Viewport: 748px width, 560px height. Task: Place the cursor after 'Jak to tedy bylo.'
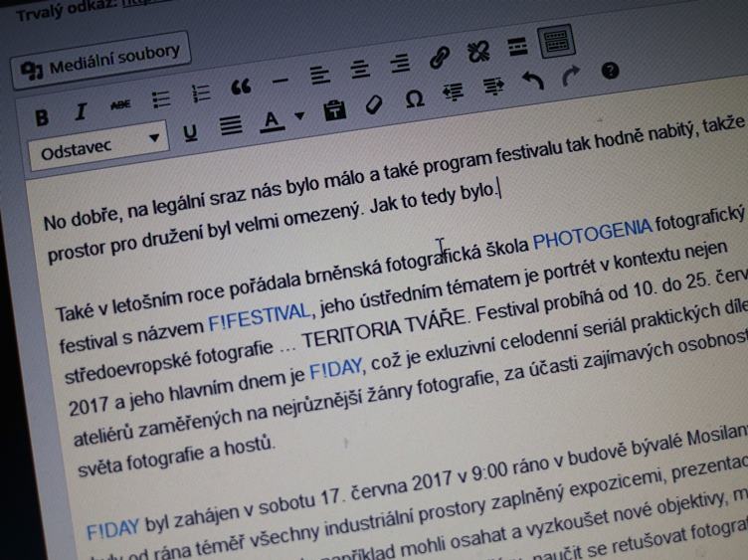(499, 189)
